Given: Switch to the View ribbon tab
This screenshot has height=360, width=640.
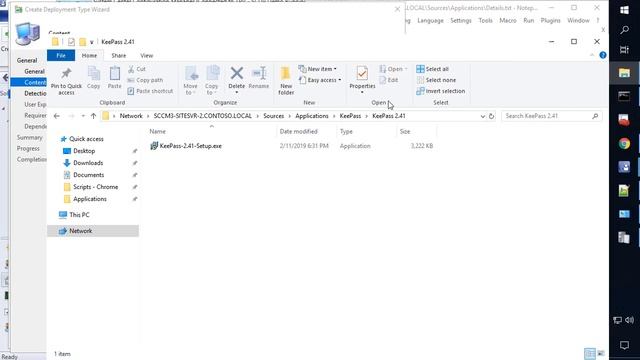Looking at the screenshot, I should pyautogui.click(x=147, y=56).
